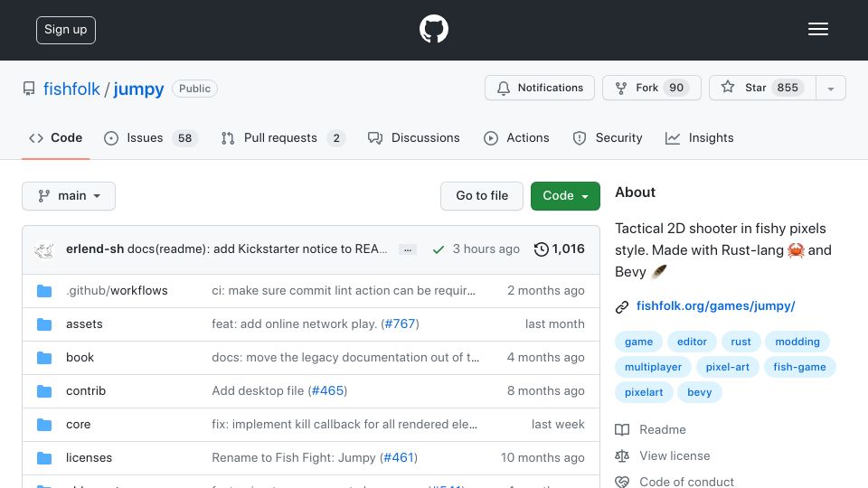Viewport: 868px width, 488px height.
Task: Click the folder icon for .github/workflows
Action: pyautogui.click(x=44, y=291)
